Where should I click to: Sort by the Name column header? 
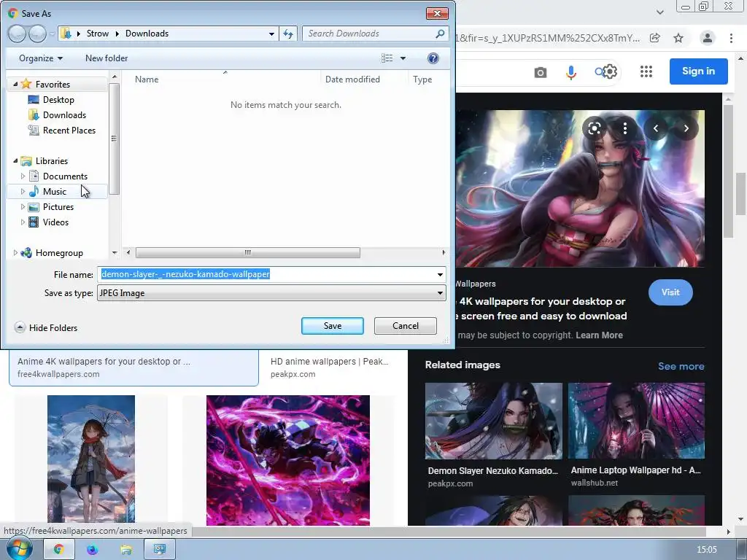pyautogui.click(x=146, y=79)
